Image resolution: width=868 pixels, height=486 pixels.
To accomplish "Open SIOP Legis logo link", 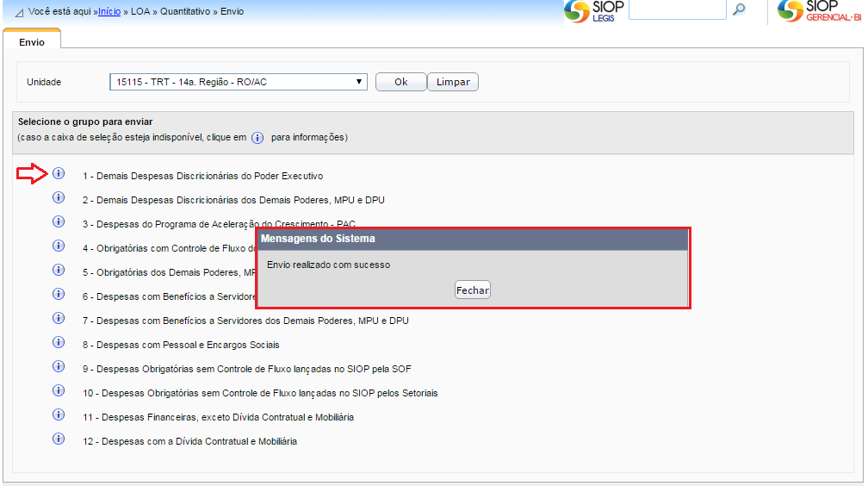I will click(x=594, y=11).
